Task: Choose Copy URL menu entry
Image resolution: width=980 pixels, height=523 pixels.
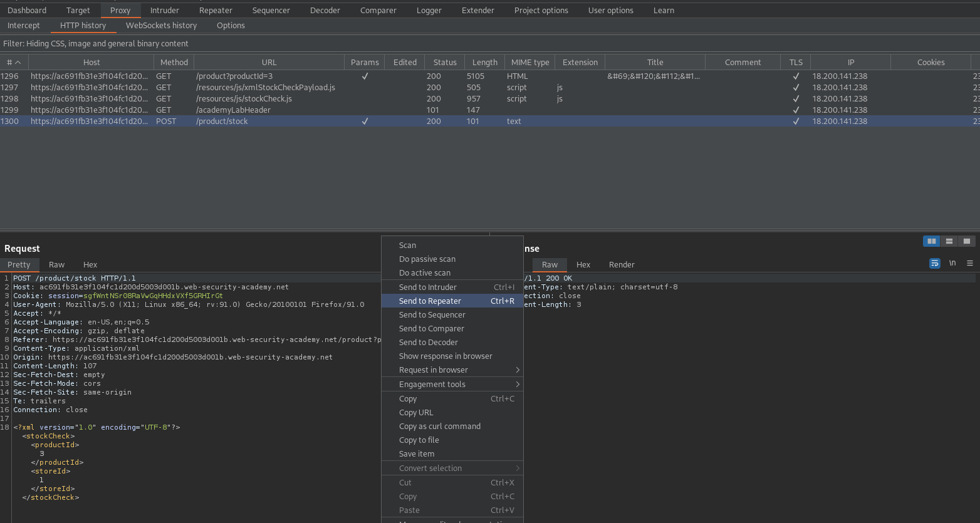Action: pos(452,413)
